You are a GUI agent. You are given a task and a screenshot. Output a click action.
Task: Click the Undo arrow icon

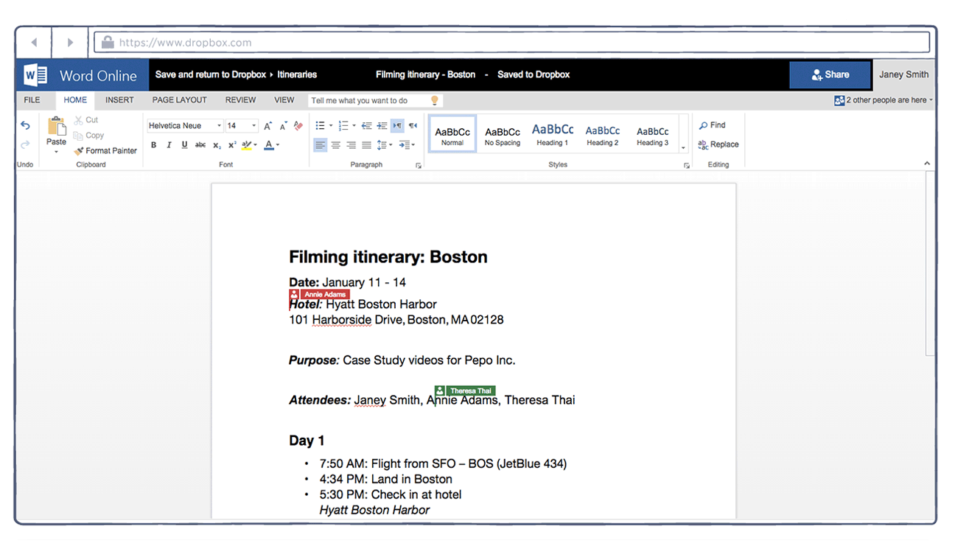(25, 125)
